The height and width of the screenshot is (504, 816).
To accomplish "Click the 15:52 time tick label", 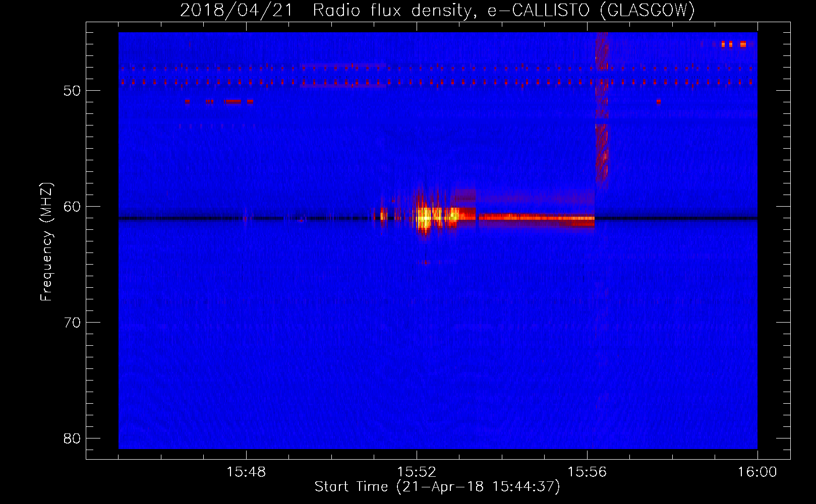I will [x=417, y=472].
